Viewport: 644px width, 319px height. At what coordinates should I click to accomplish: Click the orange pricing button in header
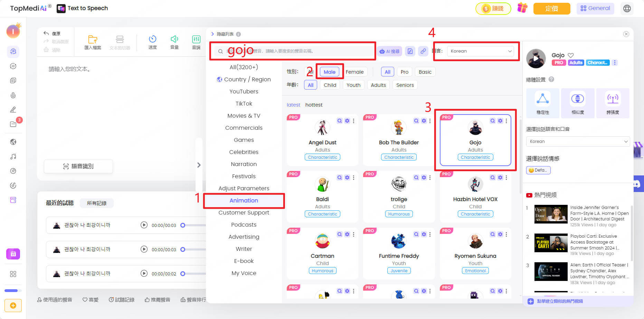(552, 8)
